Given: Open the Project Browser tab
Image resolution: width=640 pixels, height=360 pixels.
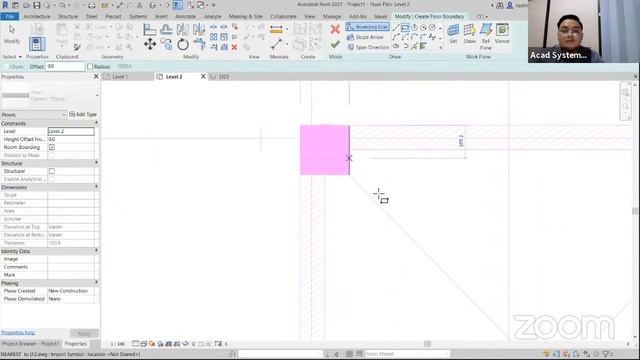Looking at the screenshot, I should tap(31, 344).
